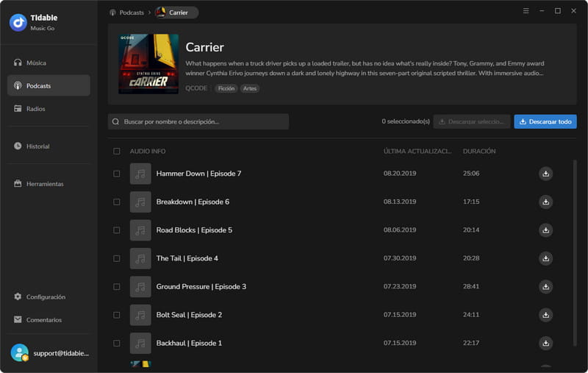Select all episodes with the header checkbox
This screenshot has width=588, height=373.
pos(117,152)
